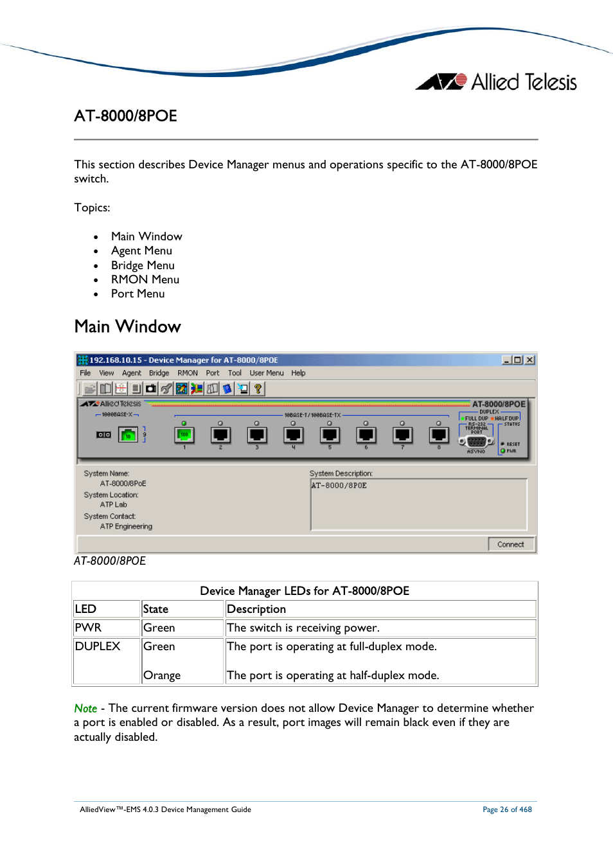
Task: Select green port 1 on the switch
Action: point(184,435)
